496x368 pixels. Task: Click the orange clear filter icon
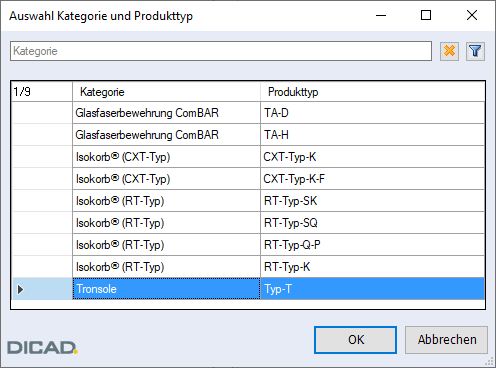click(449, 51)
